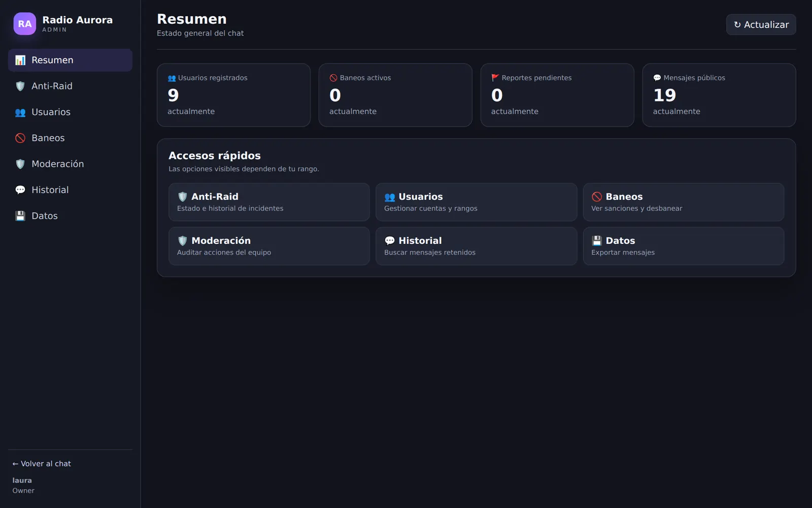Click the Owner rank label
This screenshot has height=508, width=812.
click(x=23, y=490)
